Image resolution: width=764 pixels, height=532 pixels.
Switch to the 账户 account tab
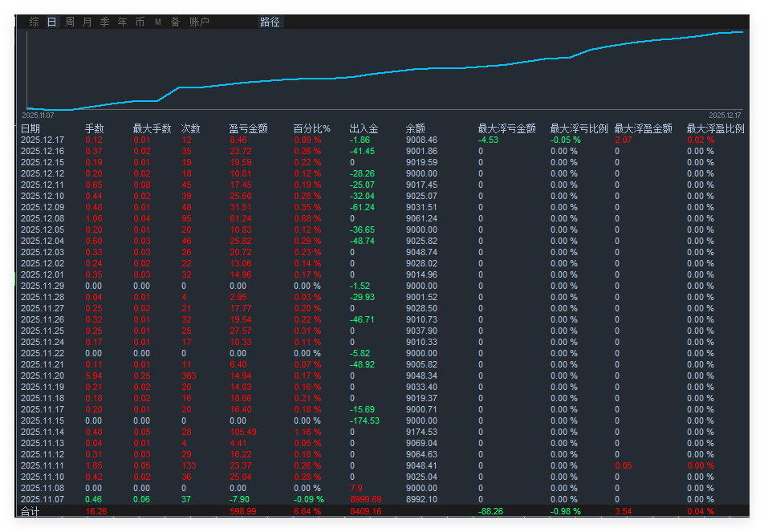click(199, 22)
